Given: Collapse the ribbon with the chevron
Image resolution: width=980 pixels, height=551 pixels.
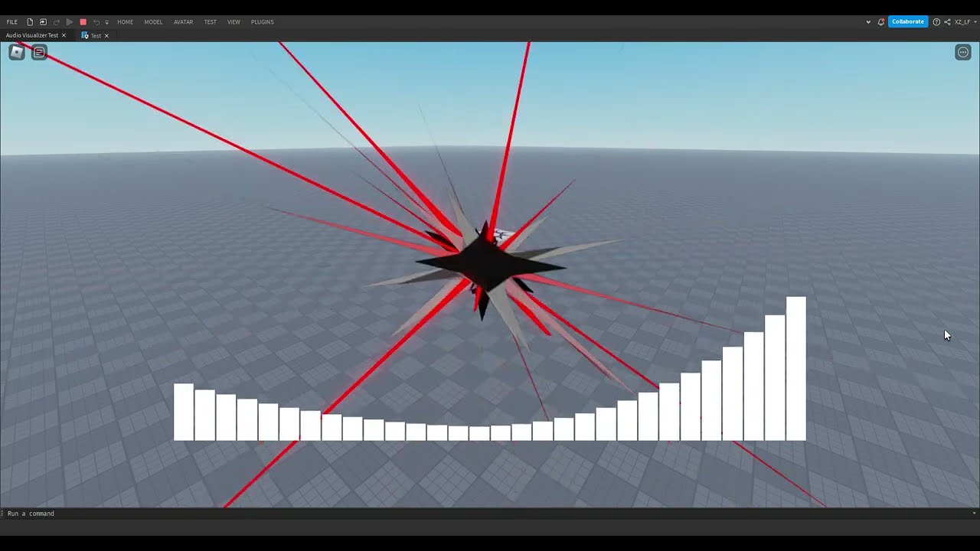Looking at the screenshot, I should click(x=868, y=22).
